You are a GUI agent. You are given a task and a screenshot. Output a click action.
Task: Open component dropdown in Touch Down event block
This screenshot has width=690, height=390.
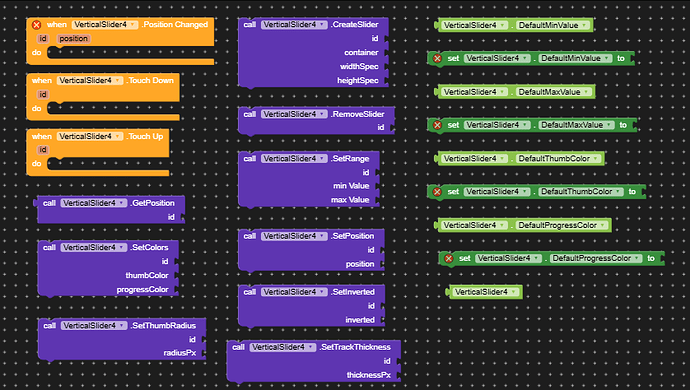coord(90,81)
